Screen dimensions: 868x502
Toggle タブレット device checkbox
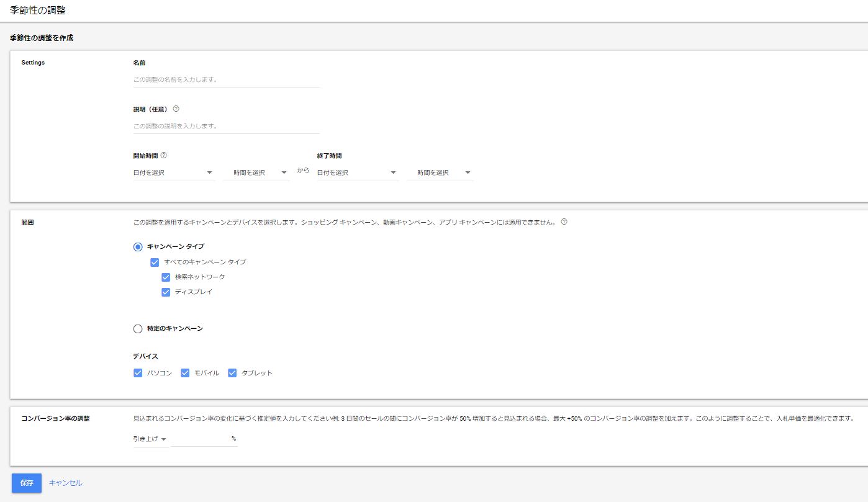coord(232,373)
